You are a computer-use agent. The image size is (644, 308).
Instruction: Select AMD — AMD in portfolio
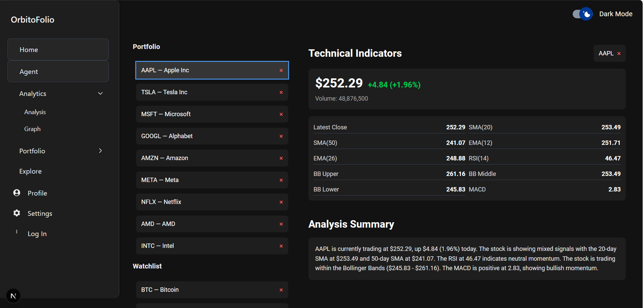pyautogui.click(x=212, y=224)
